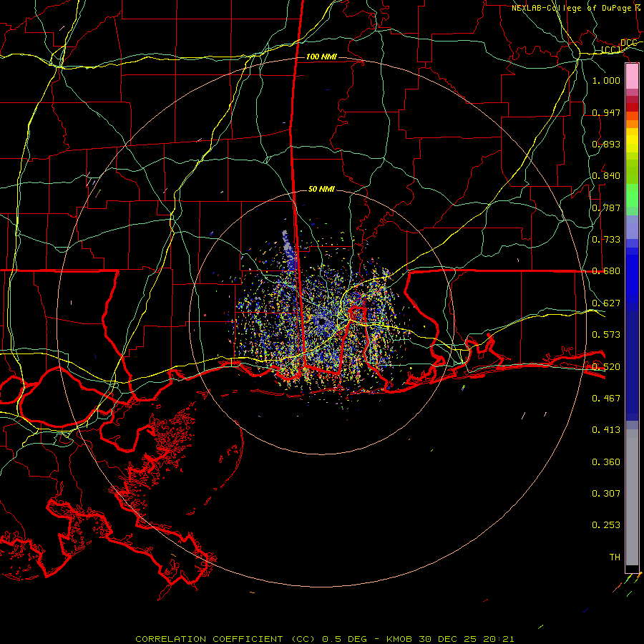Image resolution: width=644 pixels, height=644 pixels.
Task: Click the 0.680 scale label
Action: tap(606, 271)
